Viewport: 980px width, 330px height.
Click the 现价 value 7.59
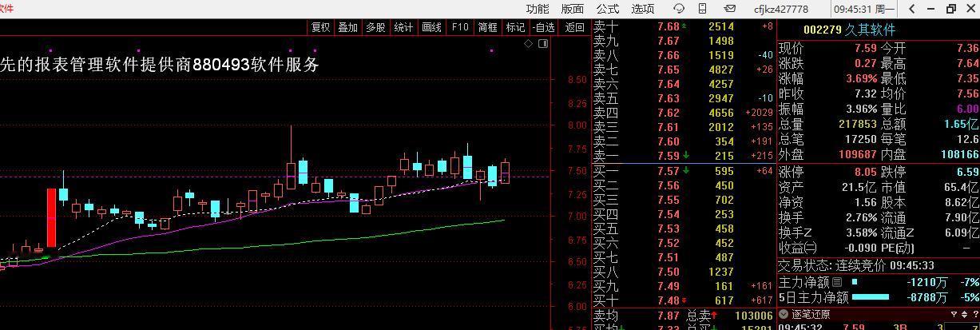tap(865, 48)
